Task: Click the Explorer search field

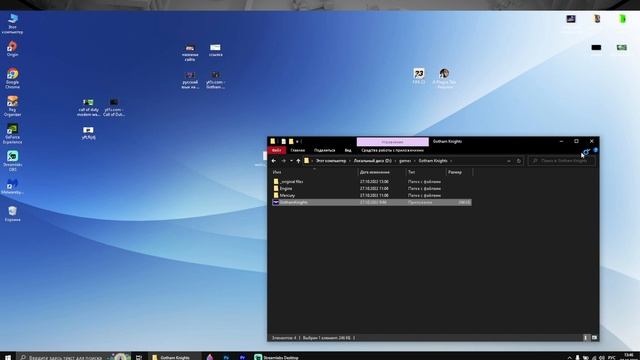Action: (x=561, y=161)
